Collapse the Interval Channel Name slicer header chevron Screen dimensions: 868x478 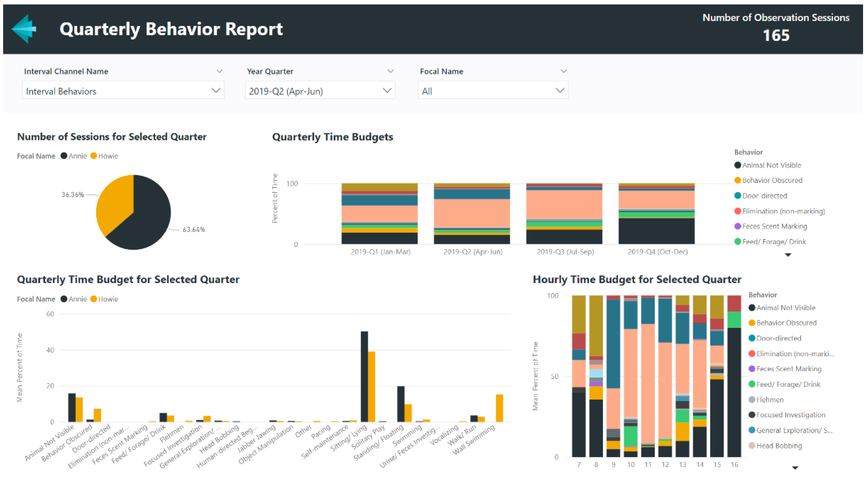219,71
